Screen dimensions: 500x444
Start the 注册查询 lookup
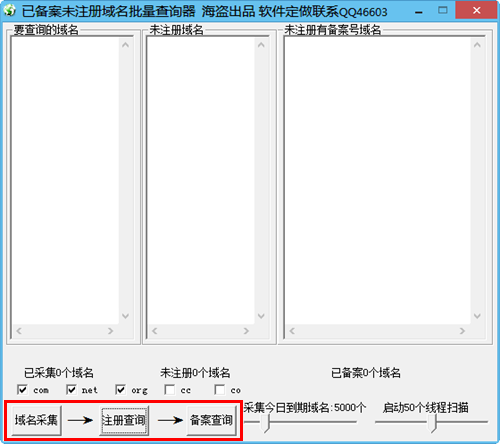(x=124, y=420)
